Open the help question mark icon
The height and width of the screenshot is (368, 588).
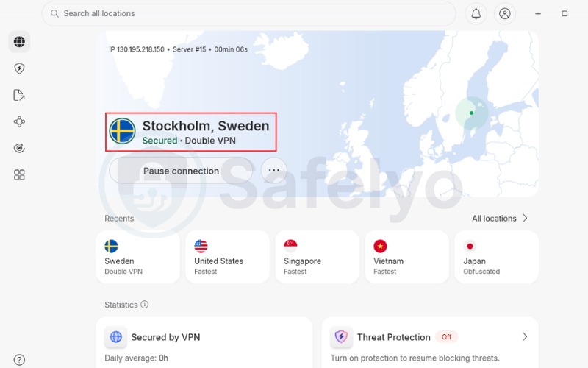(x=19, y=360)
